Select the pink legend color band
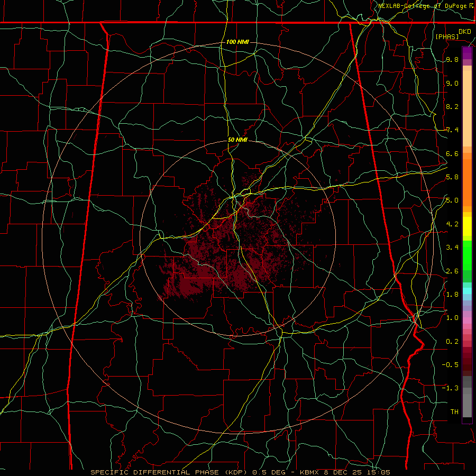476x476 pixels. click(x=467, y=321)
